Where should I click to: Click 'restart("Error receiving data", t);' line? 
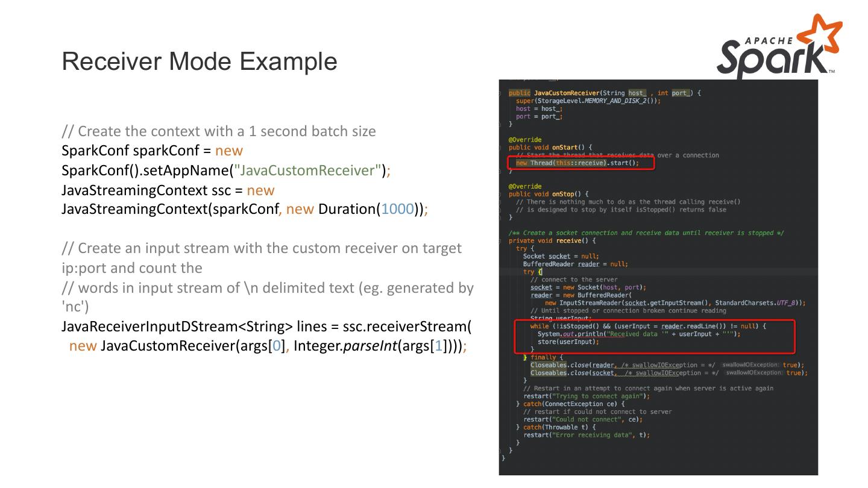pos(587,435)
